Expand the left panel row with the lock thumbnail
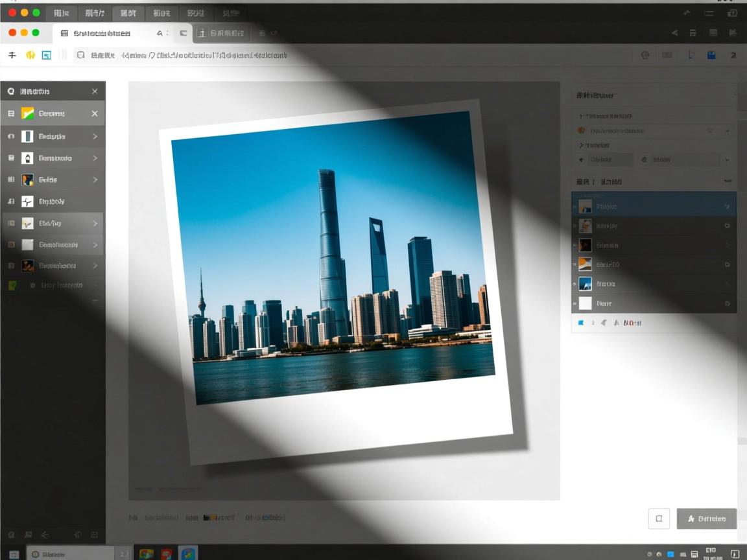 (x=95, y=158)
